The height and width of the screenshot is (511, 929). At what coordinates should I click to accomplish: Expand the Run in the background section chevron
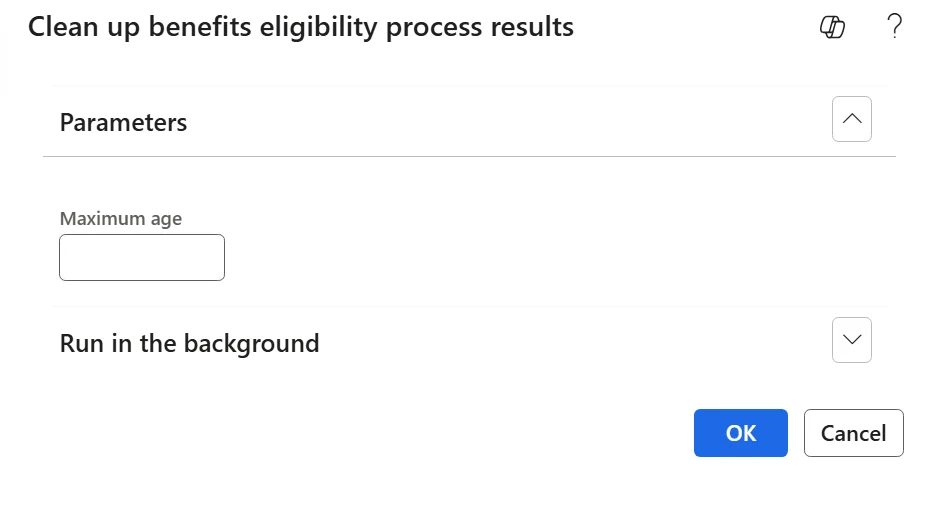(851, 340)
